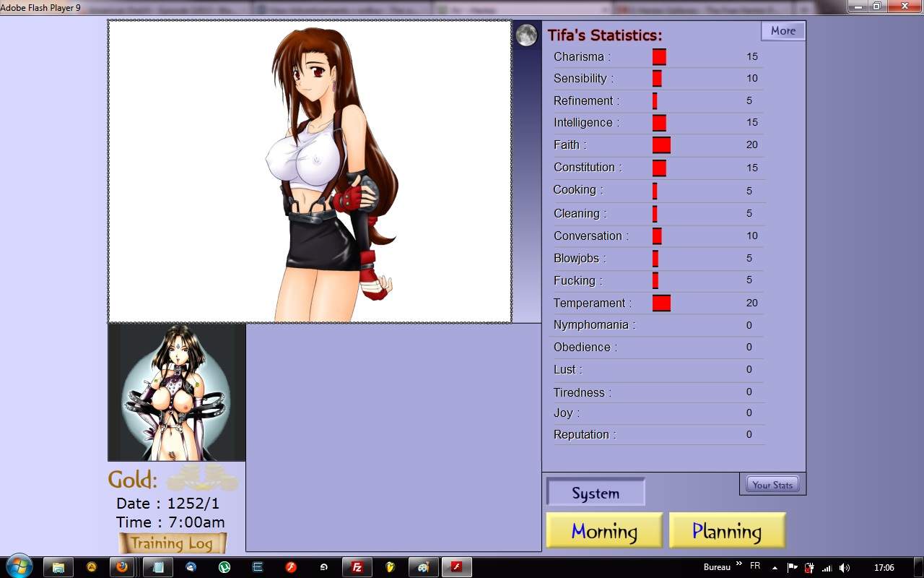Click the Joy stat label
924x578 pixels.
(567, 413)
